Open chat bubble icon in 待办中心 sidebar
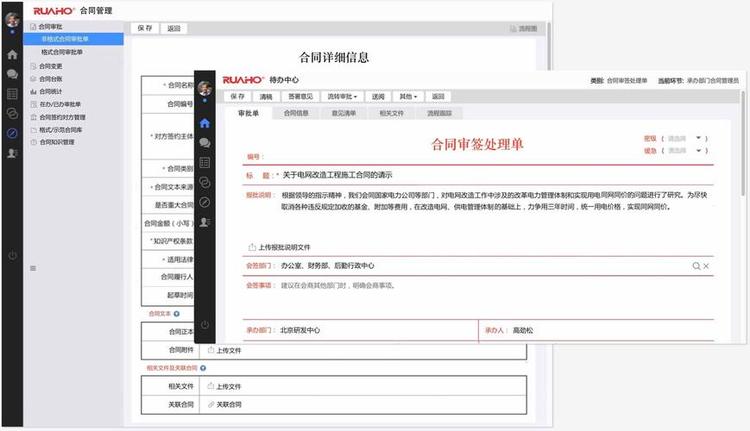Viewport: 750px width, 431px height. (205, 143)
